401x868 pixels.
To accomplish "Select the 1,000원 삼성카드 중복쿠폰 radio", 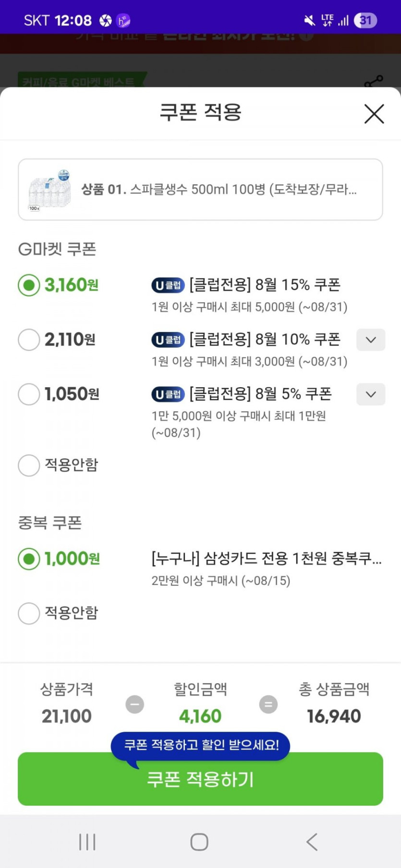I will pos(29,559).
